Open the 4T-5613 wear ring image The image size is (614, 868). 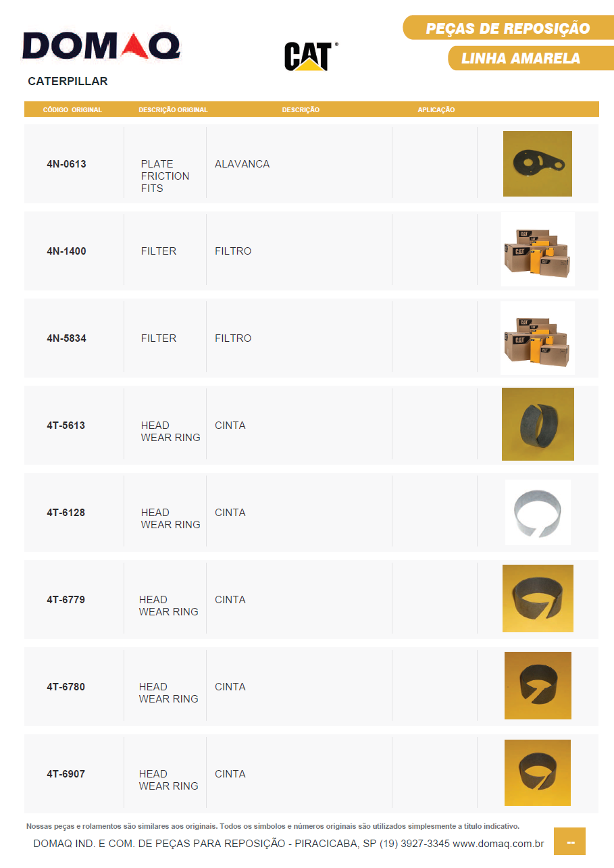point(538,424)
